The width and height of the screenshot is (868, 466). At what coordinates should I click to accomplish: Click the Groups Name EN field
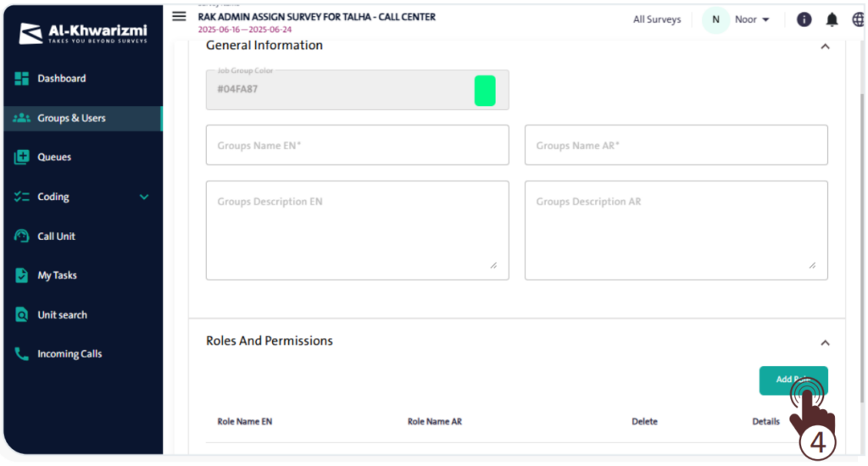[357, 146]
